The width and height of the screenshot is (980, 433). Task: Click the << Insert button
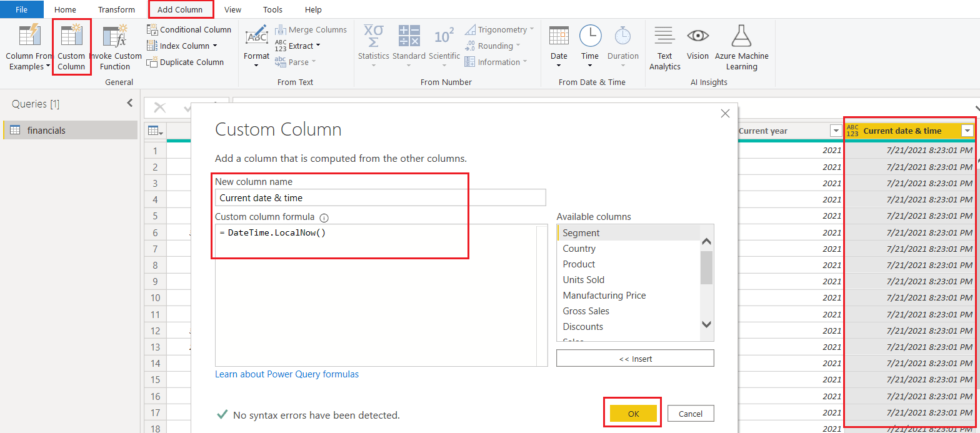(635, 359)
